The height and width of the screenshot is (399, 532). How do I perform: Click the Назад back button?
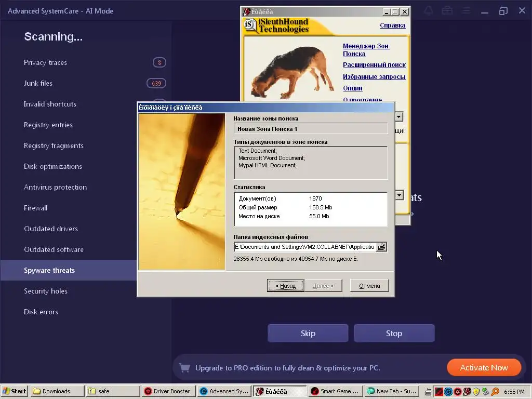pos(285,285)
